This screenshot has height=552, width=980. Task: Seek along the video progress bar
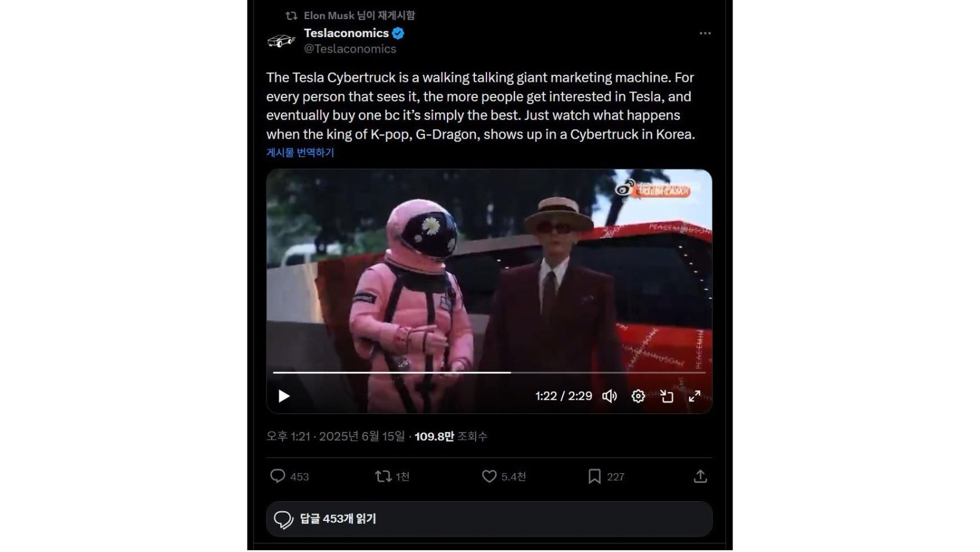pyautogui.click(x=489, y=372)
